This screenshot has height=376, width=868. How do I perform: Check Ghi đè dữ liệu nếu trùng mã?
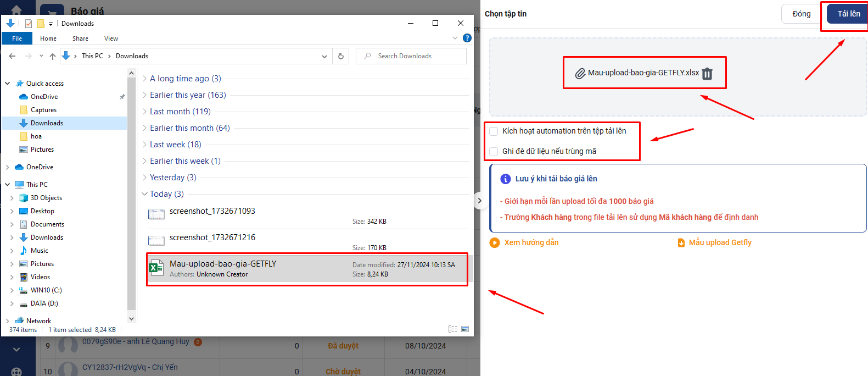tap(494, 152)
